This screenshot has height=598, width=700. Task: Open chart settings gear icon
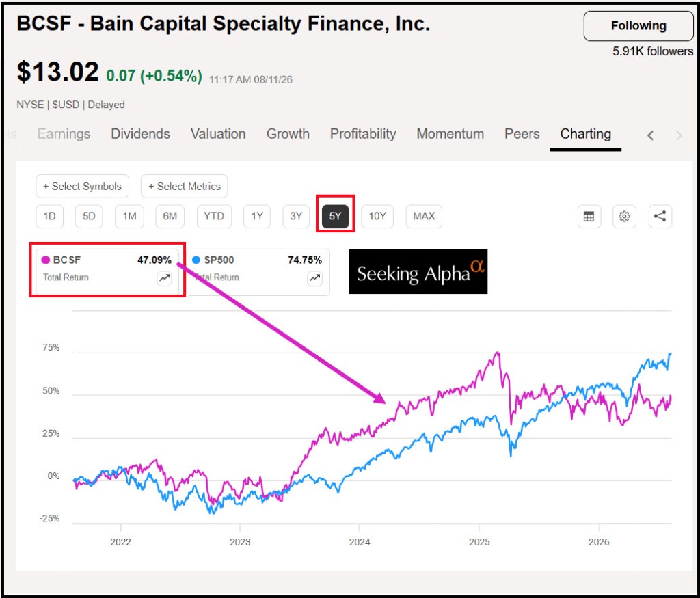[624, 217]
